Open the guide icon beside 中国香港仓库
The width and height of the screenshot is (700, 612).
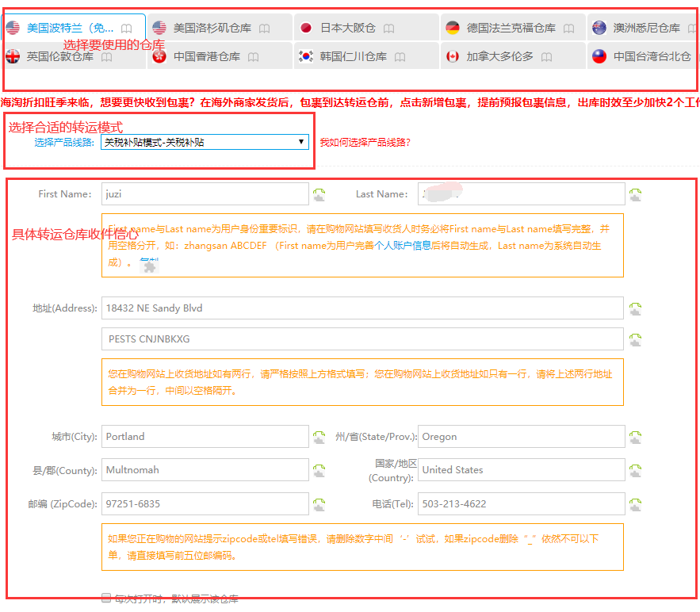253,57
